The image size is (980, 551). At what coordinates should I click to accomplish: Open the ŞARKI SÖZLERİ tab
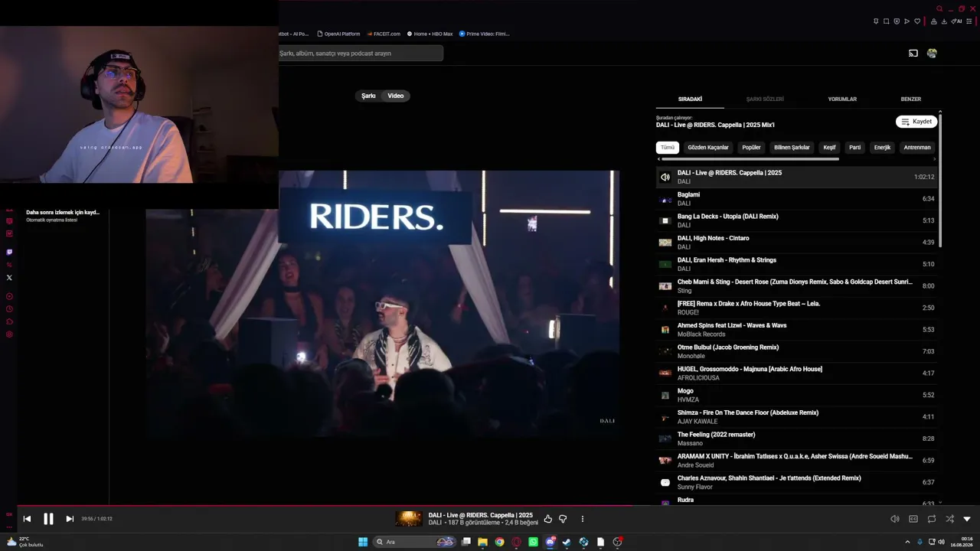click(x=765, y=99)
